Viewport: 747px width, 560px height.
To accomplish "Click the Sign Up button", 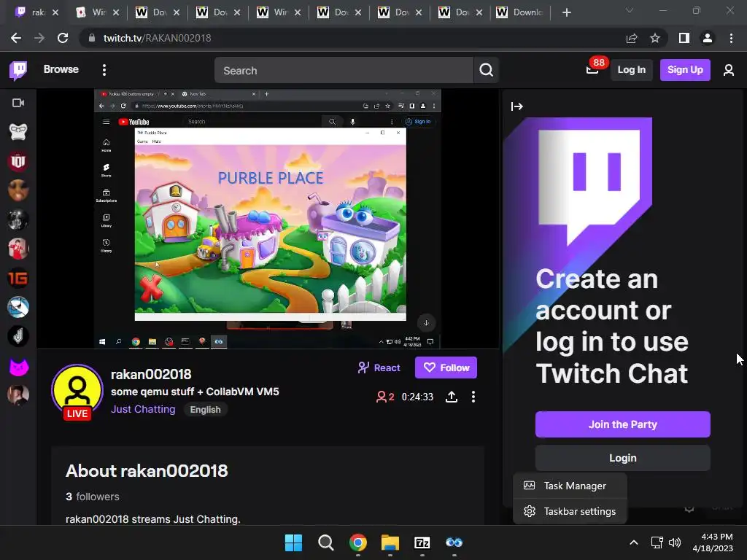I will pyautogui.click(x=685, y=70).
